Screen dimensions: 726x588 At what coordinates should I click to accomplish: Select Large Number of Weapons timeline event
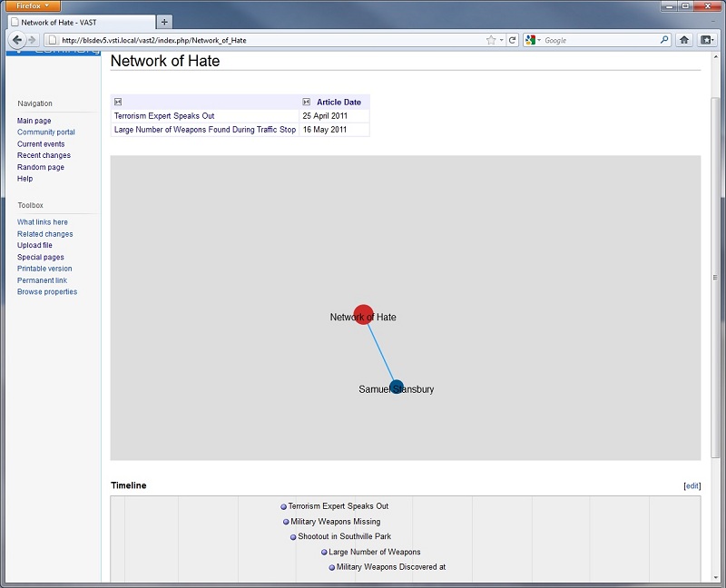371,552
